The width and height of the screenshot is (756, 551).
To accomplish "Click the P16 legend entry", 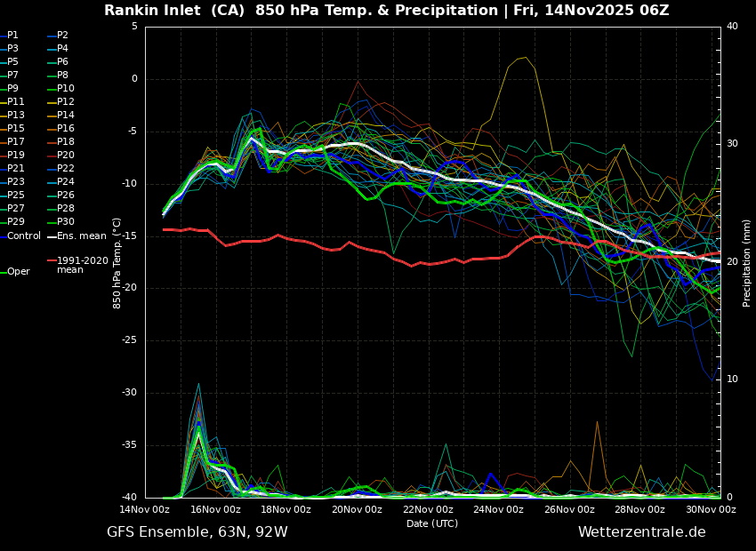I will tap(65, 129).
